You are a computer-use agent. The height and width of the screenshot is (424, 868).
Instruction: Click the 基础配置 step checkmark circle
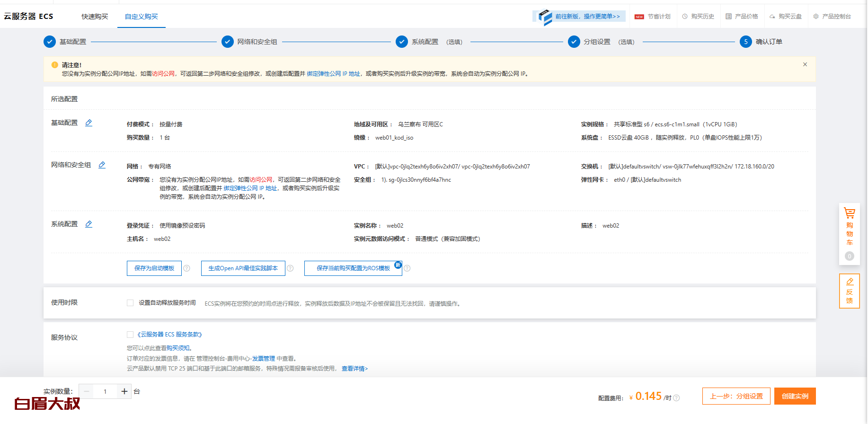pos(50,42)
